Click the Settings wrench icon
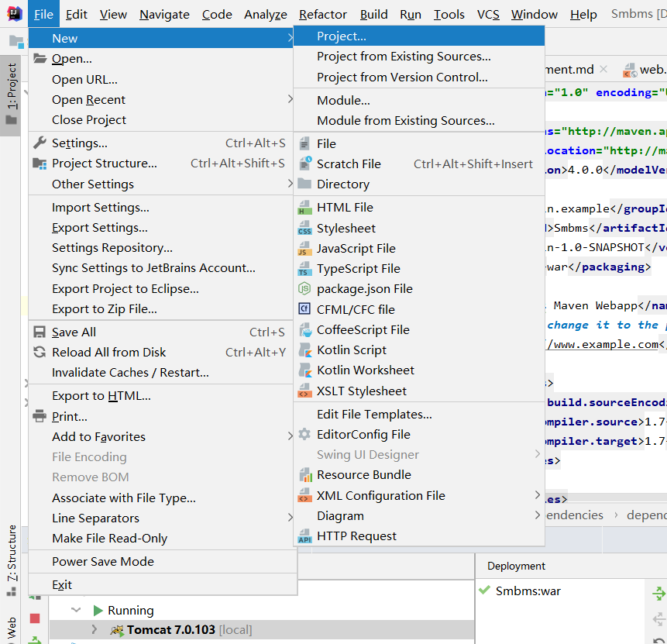Image resolution: width=667 pixels, height=644 pixels. point(40,143)
